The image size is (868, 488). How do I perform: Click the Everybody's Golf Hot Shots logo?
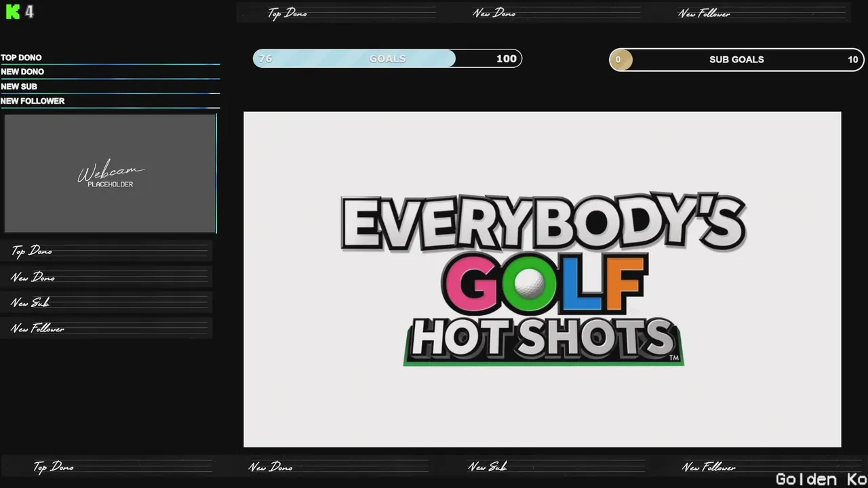(x=543, y=280)
